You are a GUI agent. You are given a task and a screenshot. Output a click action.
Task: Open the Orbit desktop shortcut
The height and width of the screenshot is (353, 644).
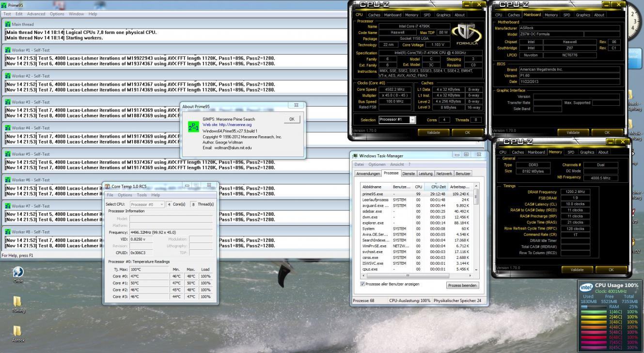click(17, 274)
